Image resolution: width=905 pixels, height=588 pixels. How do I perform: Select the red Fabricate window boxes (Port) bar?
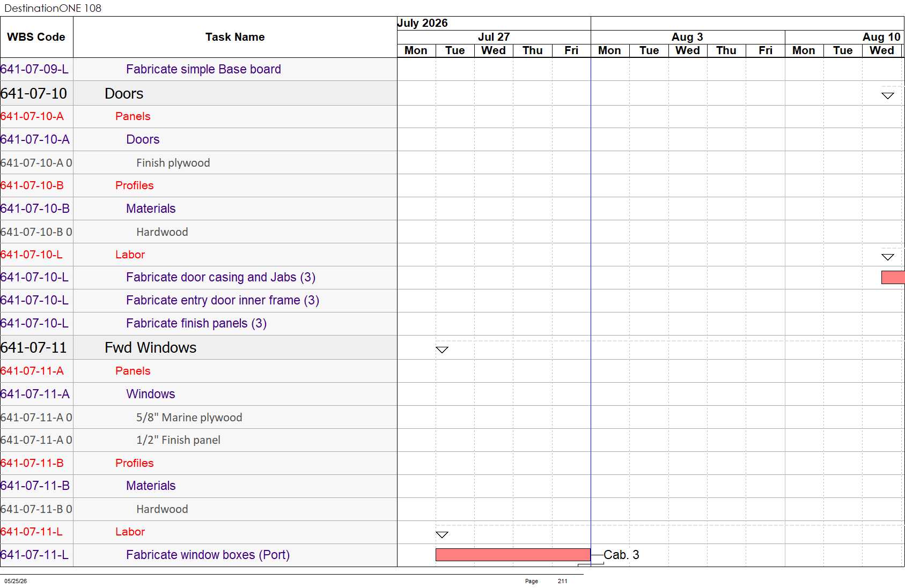[x=513, y=555]
